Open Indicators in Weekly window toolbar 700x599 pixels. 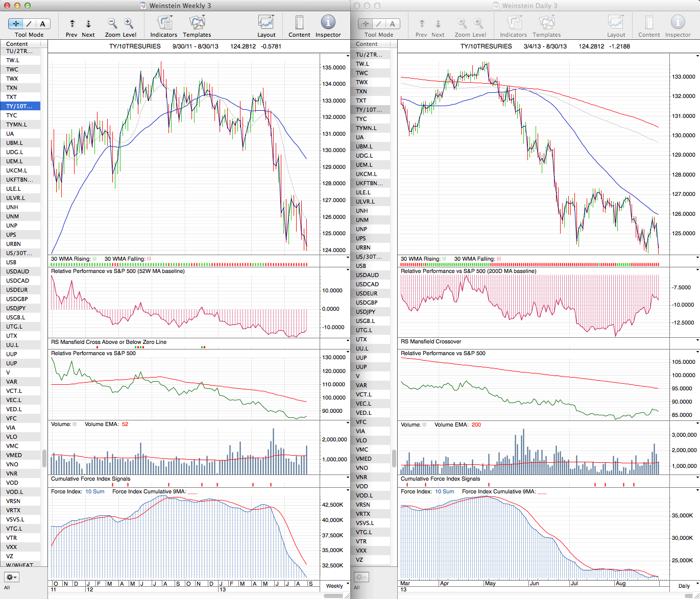click(164, 23)
